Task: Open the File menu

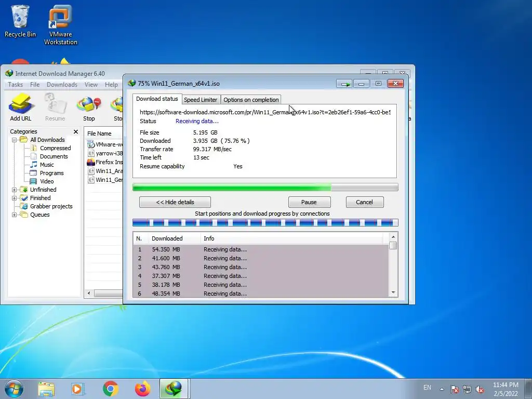Action: [35, 85]
